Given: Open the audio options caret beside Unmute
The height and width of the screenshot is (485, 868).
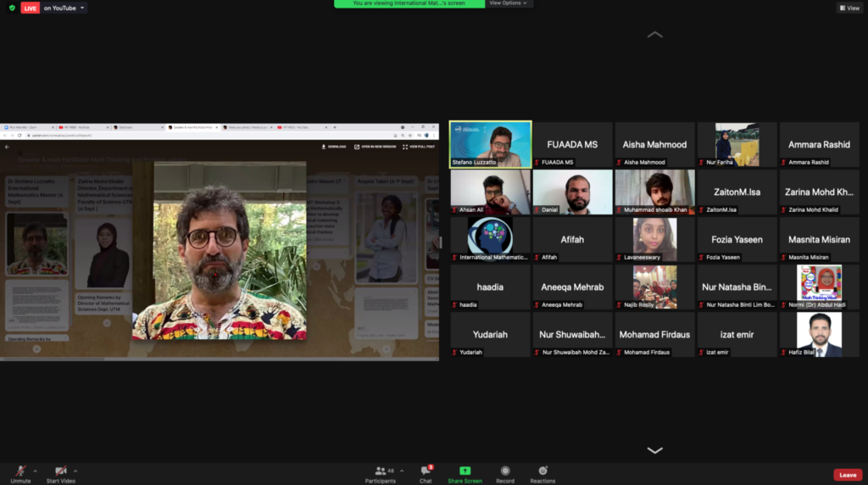Looking at the screenshot, I should (x=35, y=471).
